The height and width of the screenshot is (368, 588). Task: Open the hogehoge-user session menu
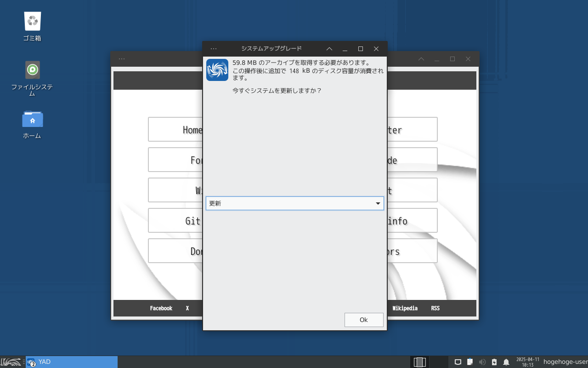point(565,362)
